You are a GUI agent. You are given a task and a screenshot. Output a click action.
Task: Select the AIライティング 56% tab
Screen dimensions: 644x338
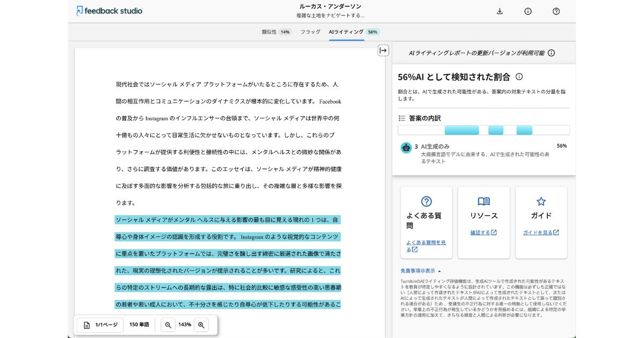(352, 32)
